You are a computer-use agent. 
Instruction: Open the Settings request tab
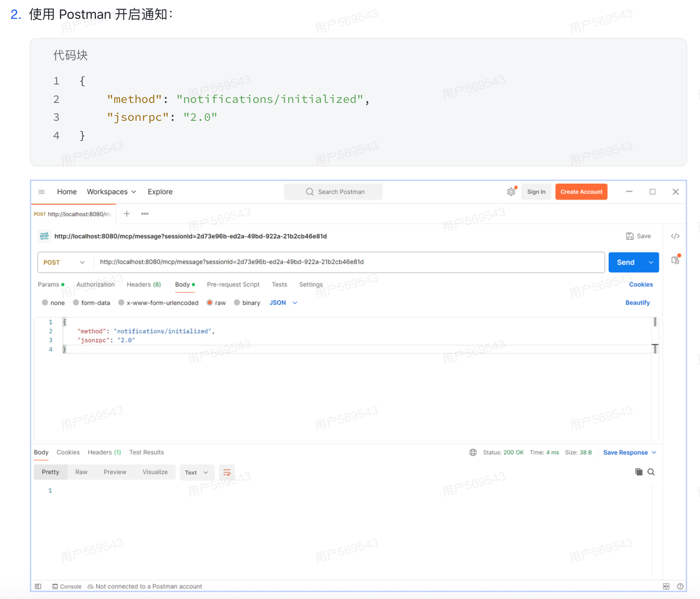click(x=311, y=285)
